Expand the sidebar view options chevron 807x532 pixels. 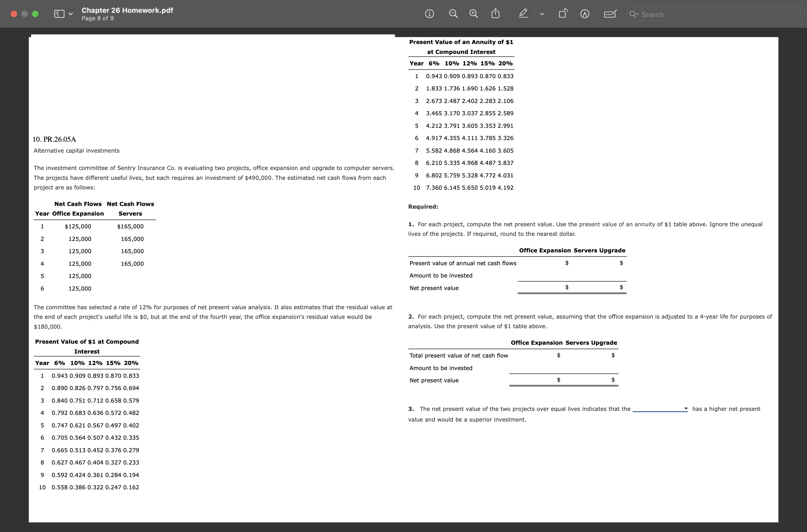[71, 14]
